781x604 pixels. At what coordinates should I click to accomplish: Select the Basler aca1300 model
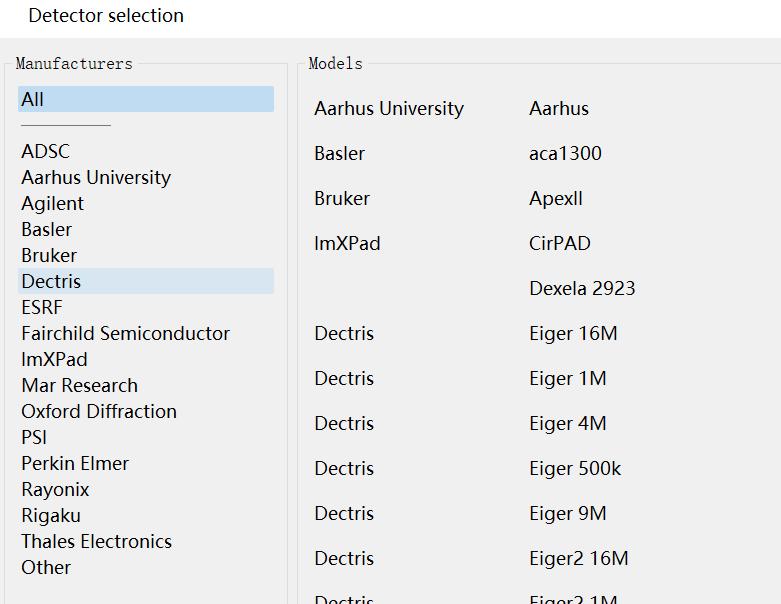[x=565, y=153]
